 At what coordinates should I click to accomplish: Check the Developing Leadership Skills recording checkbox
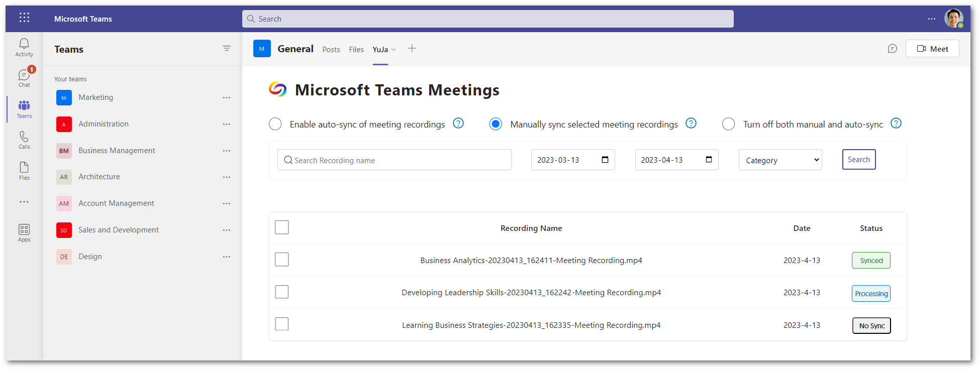[x=282, y=292]
